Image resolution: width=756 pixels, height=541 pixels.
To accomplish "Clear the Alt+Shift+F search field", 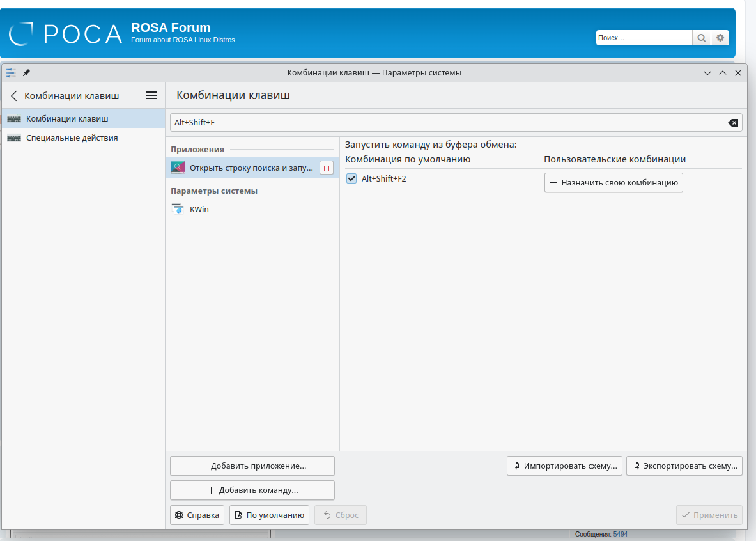I will coord(733,123).
